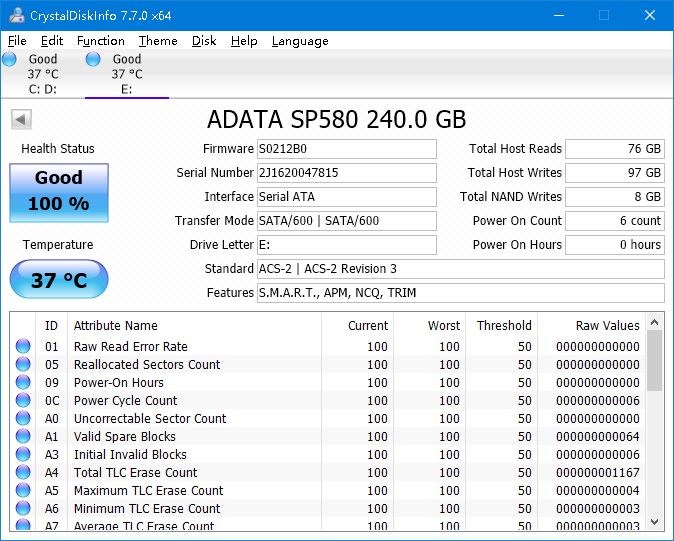Switch to the E: disk tab
This screenshot has height=541, width=674.
coord(127,74)
